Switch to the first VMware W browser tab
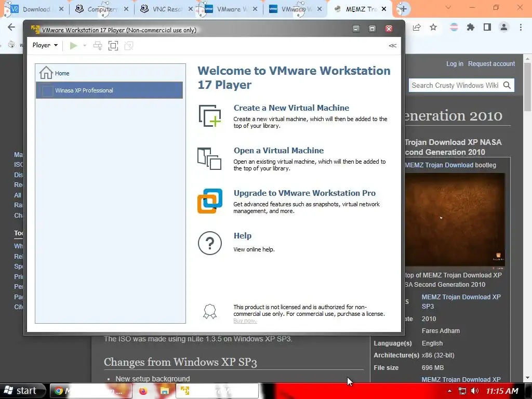 pyautogui.click(x=231, y=9)
